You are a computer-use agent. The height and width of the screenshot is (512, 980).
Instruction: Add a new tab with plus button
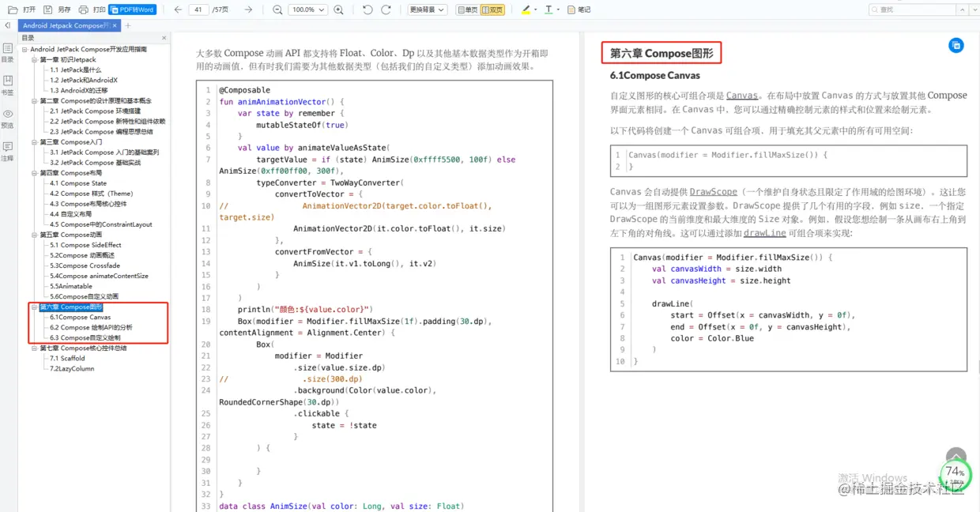pos(128,25)
